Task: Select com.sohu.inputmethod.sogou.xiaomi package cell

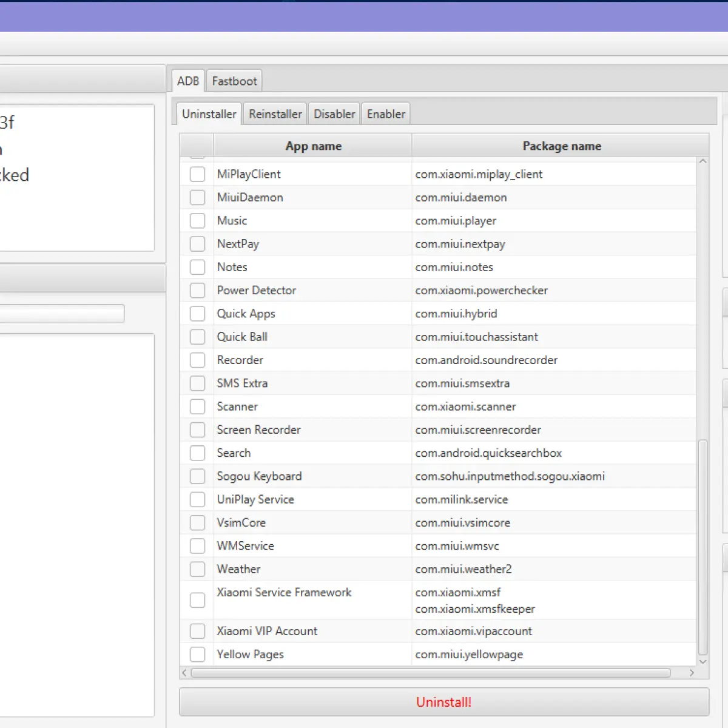Action: click(554, 476)
